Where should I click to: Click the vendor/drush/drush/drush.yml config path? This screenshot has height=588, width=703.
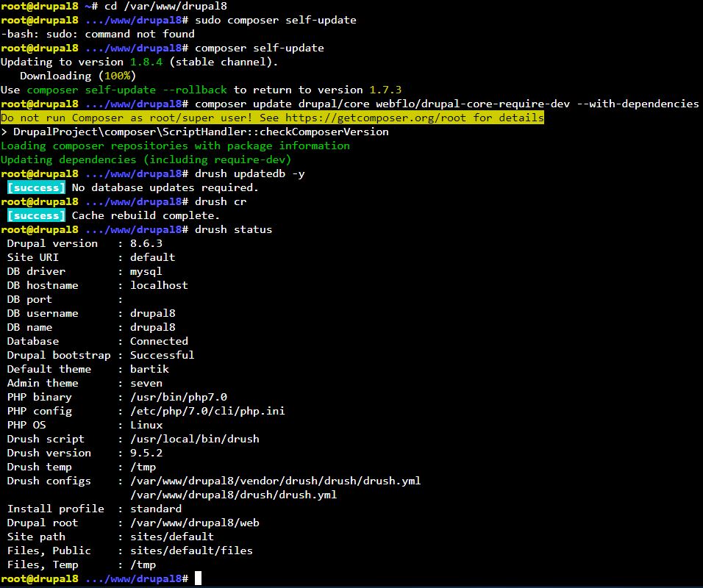[275, 481]
